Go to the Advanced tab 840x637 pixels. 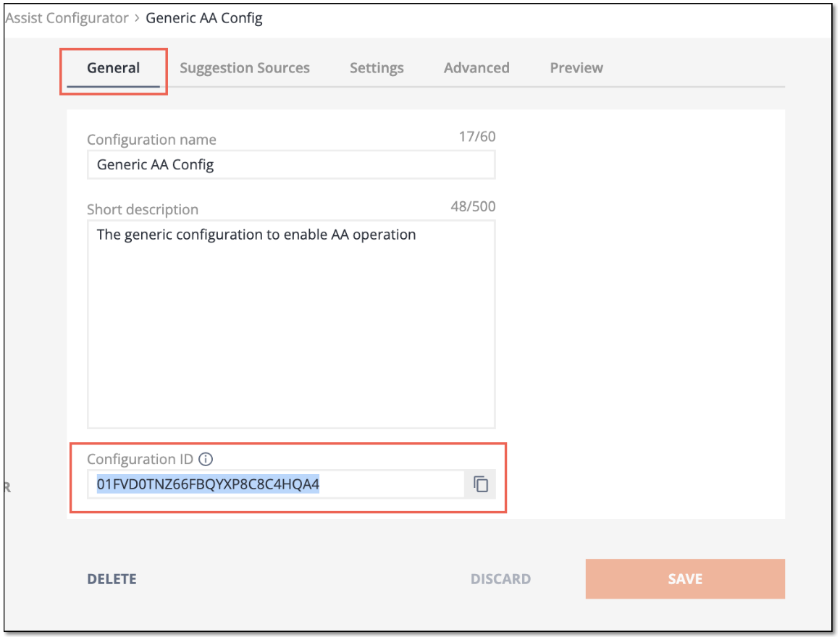coord(476,68)
